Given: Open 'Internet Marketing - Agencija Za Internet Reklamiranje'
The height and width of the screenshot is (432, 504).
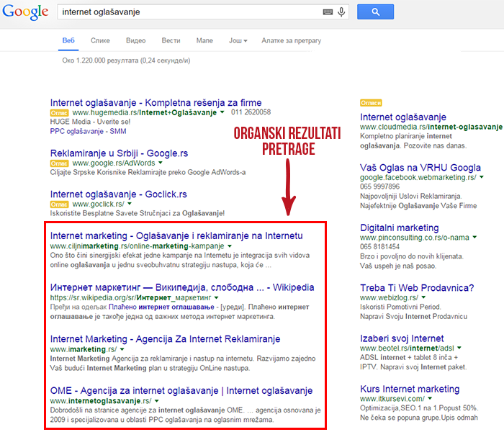Looking at the screenshot, I should point(165,339).
